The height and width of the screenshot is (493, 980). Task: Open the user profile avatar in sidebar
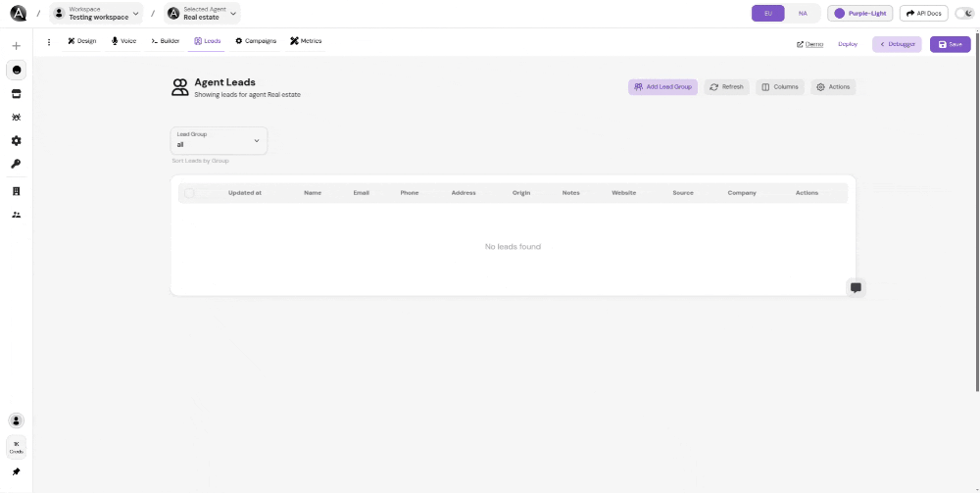pyautogui.click(x=17, y=420)
